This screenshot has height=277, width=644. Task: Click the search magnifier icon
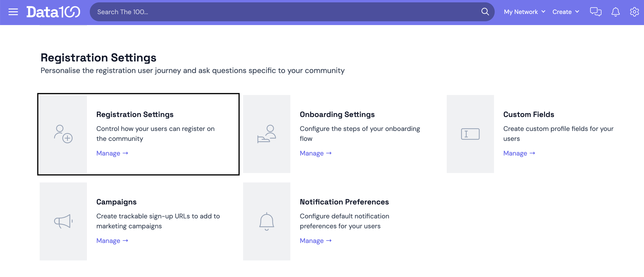485,12
